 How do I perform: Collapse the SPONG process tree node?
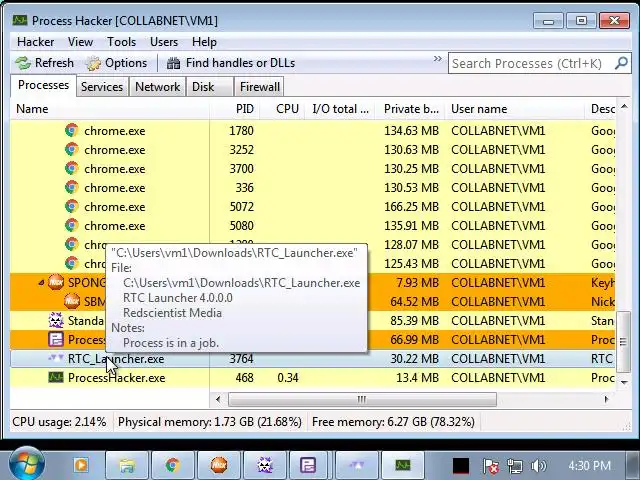pyautogui.click(x=41, y=282)
